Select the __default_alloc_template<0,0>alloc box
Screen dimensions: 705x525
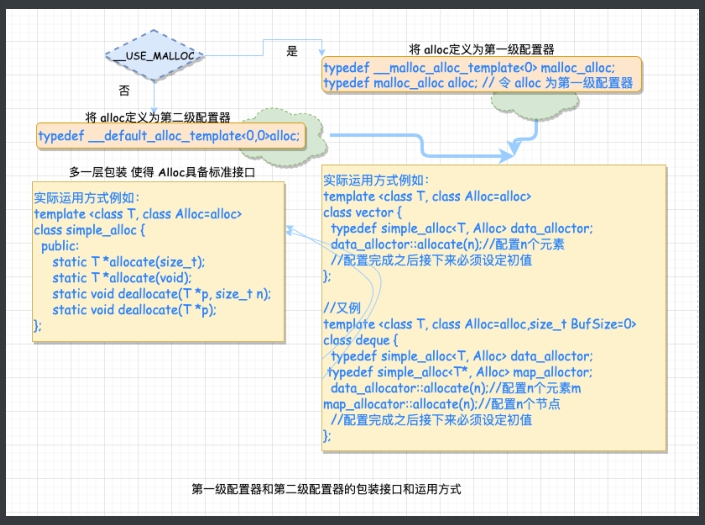[x=168, y=135]
